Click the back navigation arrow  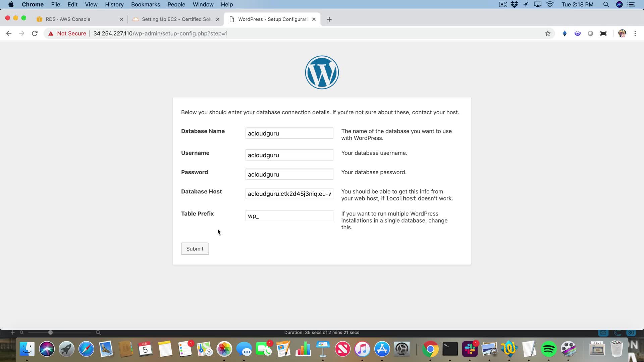(x=9, y=34)
